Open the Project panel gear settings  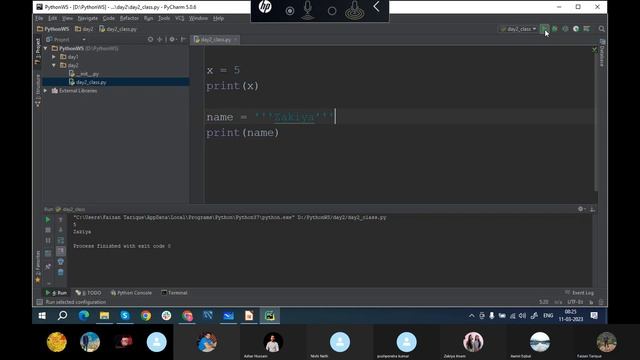[173, 40]
